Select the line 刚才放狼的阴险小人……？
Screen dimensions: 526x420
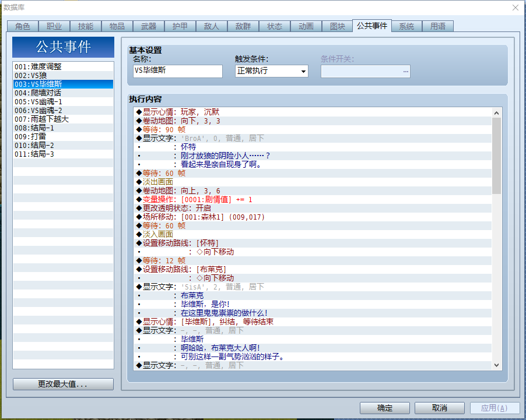click(313, 156)
